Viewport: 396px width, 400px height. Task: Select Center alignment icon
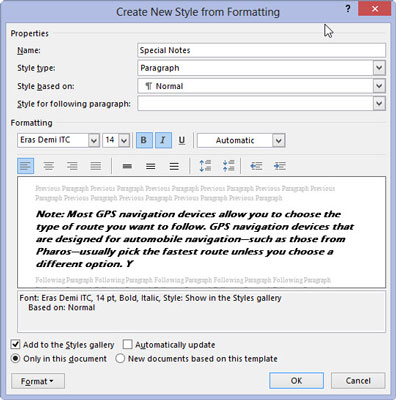49,166
